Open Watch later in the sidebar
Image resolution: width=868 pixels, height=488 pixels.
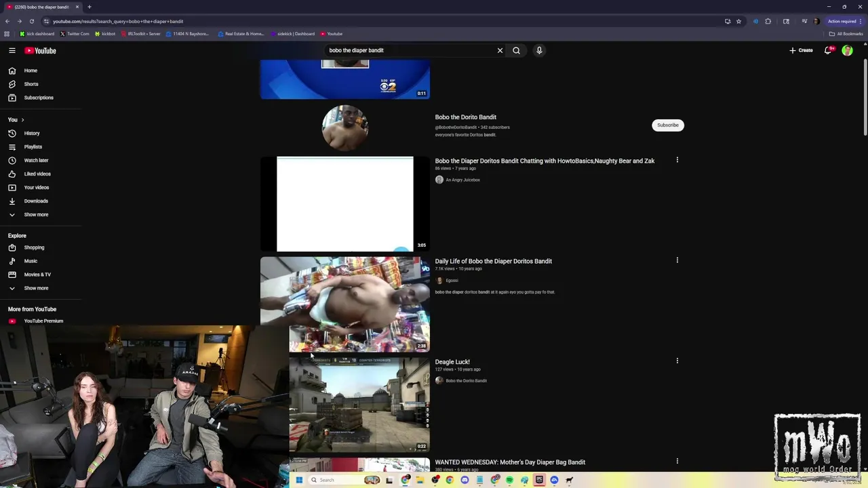point(36,161)
